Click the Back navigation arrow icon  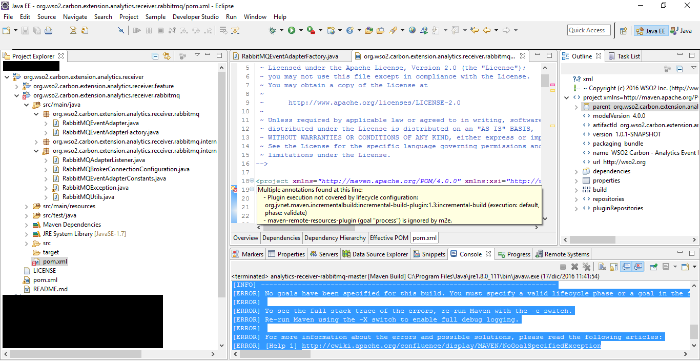487,30
